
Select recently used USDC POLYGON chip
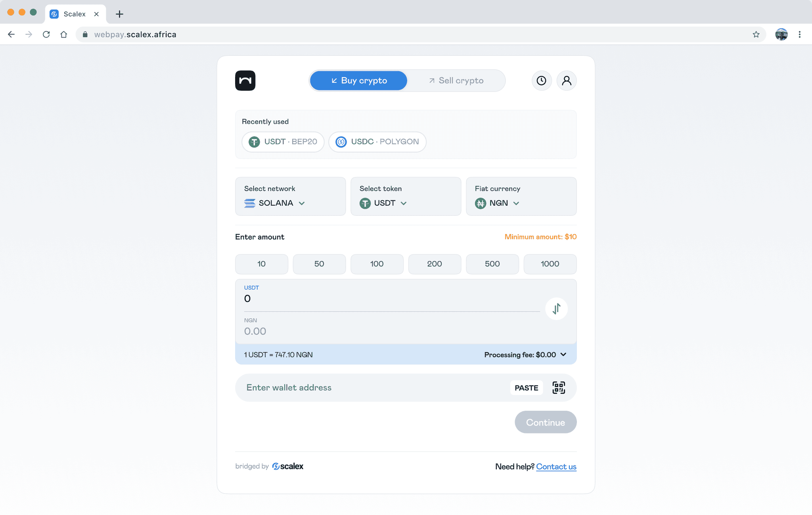click(x=377, y=142)
